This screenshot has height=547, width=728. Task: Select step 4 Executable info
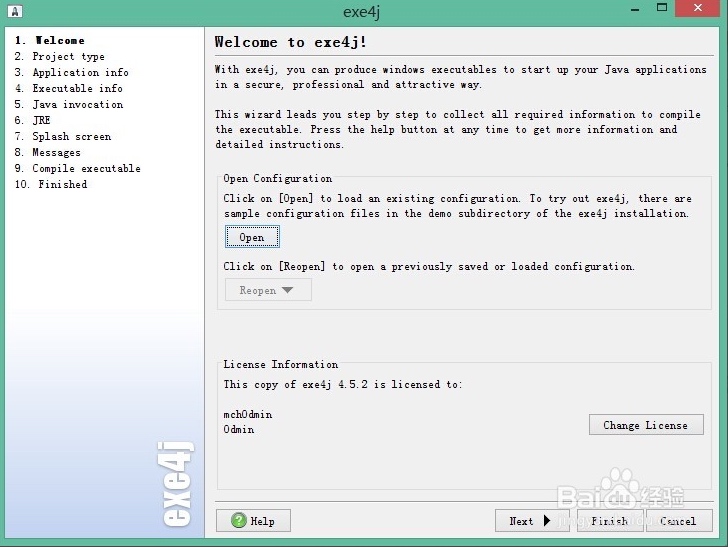69,88
